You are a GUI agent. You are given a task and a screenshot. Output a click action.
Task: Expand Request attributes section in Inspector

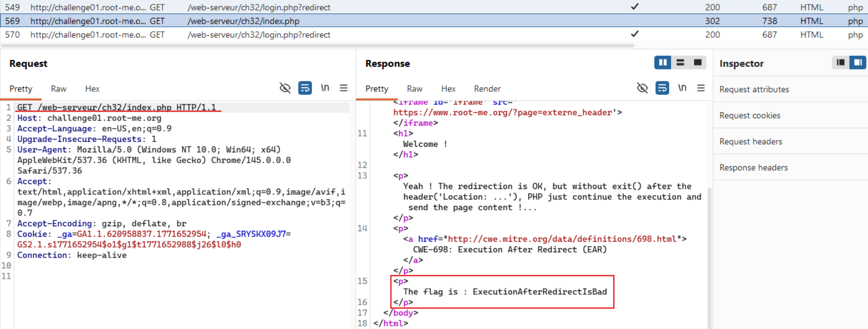(x=754, y=89)
